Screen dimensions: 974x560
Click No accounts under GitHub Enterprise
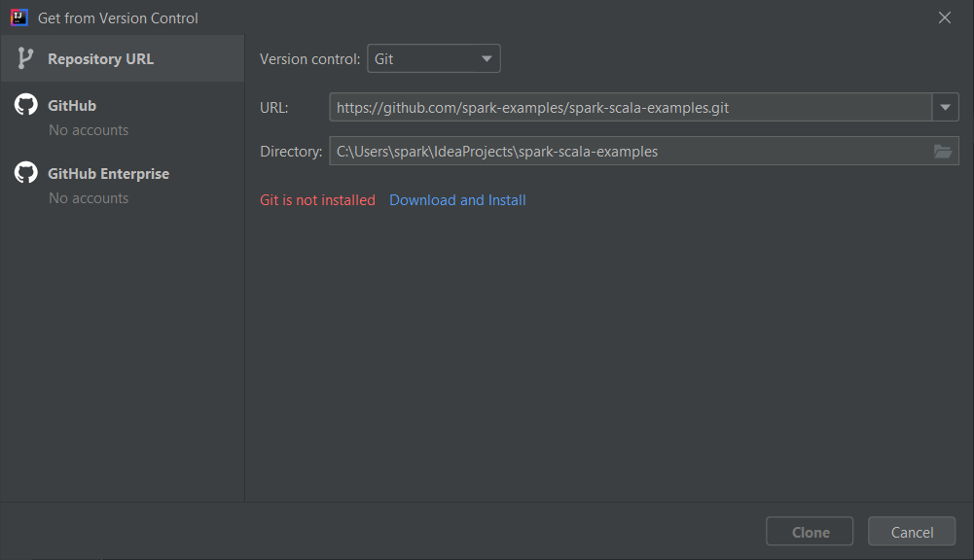(x=89, y=198)
